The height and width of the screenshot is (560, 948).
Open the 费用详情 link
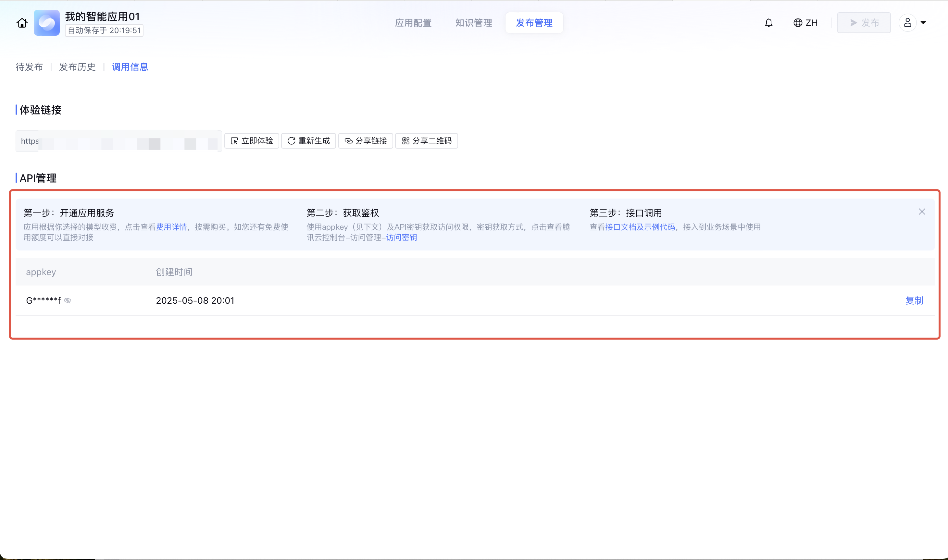coord(171,227)
